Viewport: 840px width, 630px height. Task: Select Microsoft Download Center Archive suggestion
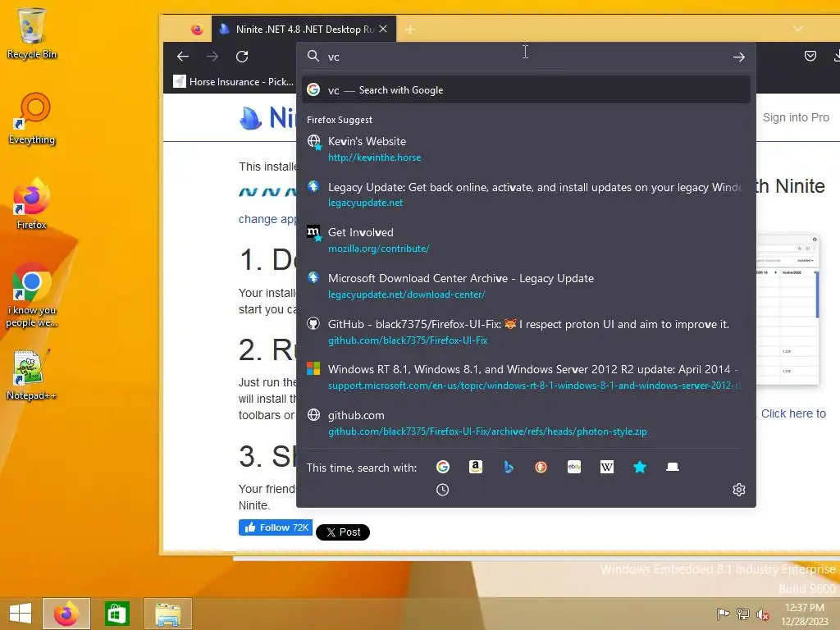coord(526,286)
